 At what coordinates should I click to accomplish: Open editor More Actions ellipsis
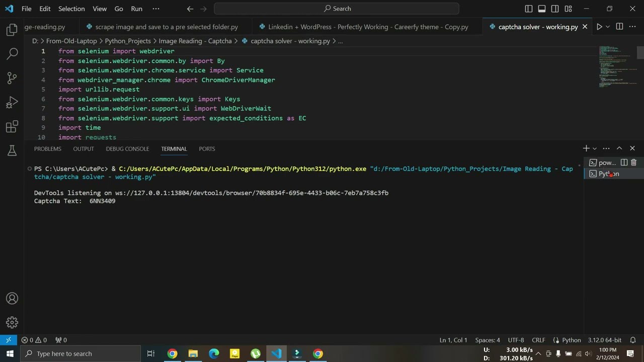click(x=633, y=27)
